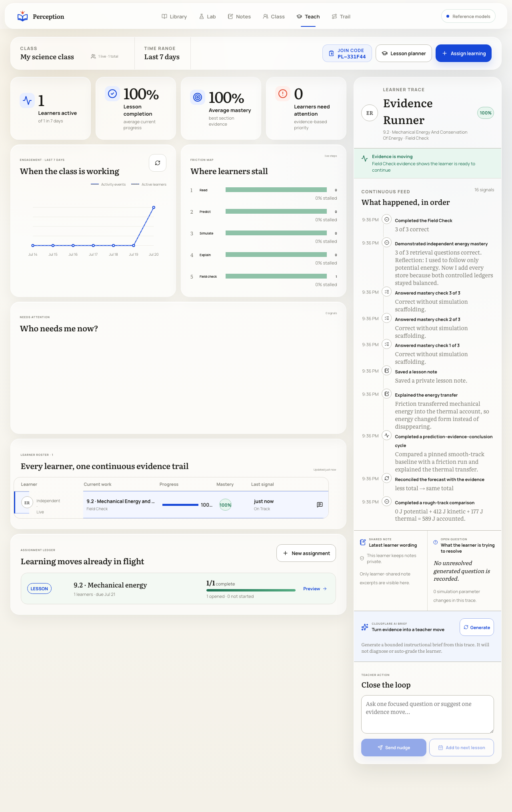Click the Perception book logo
This screenshot has width=512, height=812.
pos(23,16)
